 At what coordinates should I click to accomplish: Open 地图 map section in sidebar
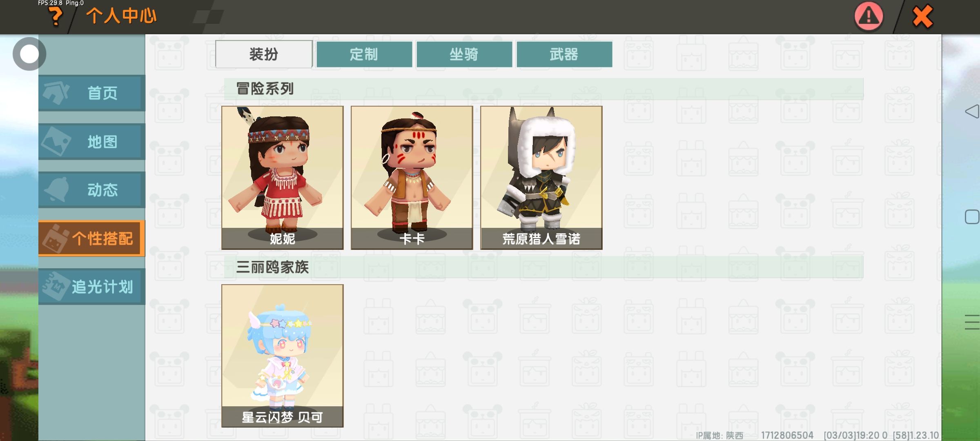point(92,142)
